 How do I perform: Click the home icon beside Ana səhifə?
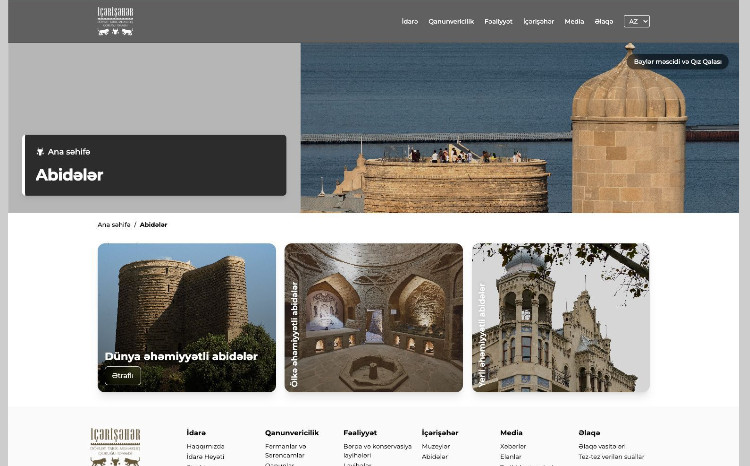coord(41,152)
